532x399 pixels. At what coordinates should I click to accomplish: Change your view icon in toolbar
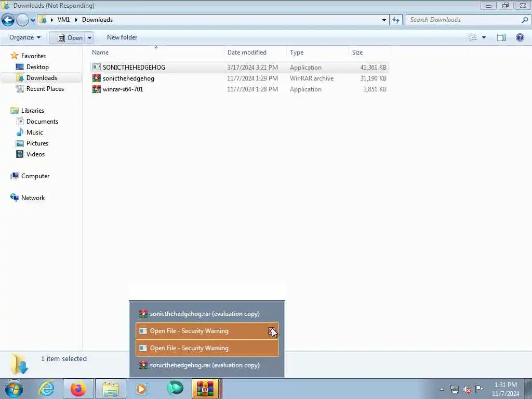tap(473, 37)
